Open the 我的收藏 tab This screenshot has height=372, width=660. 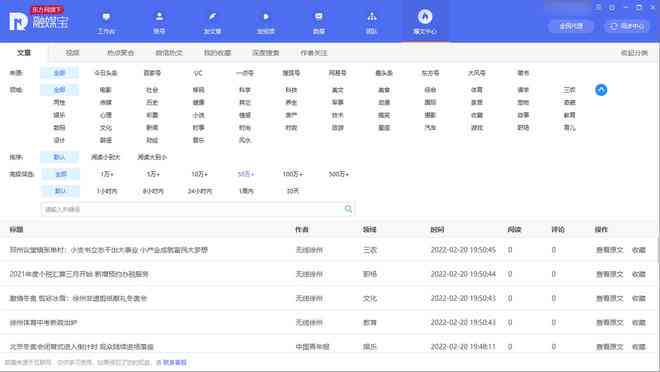click(x=217, y=53)
